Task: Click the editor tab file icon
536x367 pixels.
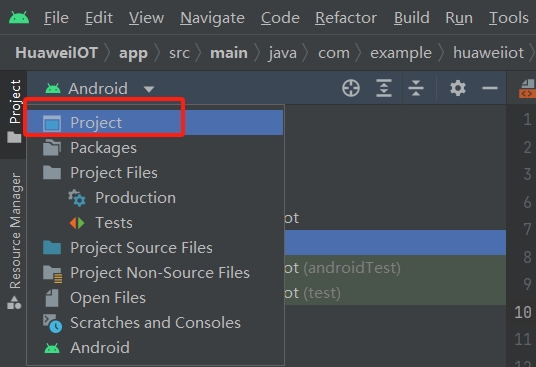Action: pyautogui.click(x=527, y=88)
